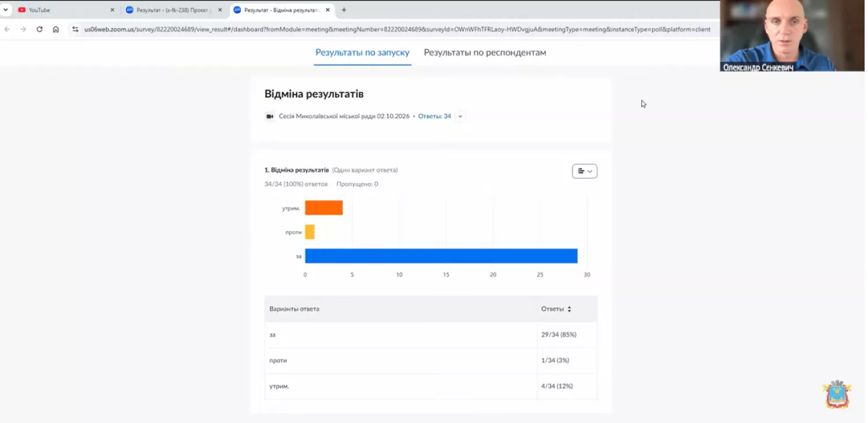Click the 'проти' row in answers table
The width and height of the screenshot is (868, 423).
(x=431, y=360)
